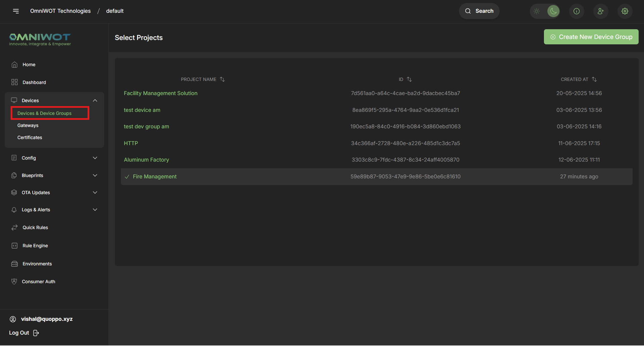Open the Aluminum Factory project
Viewport: 644px width, 346px height.
click(146, 160)
